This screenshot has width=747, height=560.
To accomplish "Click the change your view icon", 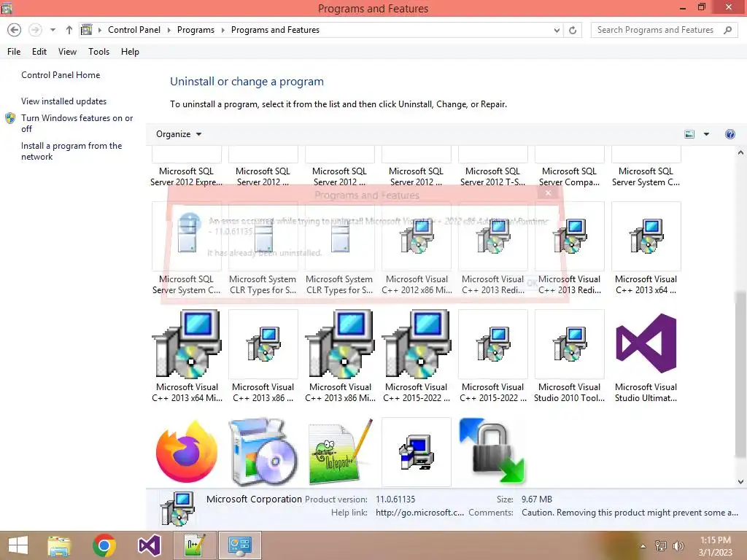I will coord(689,134).
